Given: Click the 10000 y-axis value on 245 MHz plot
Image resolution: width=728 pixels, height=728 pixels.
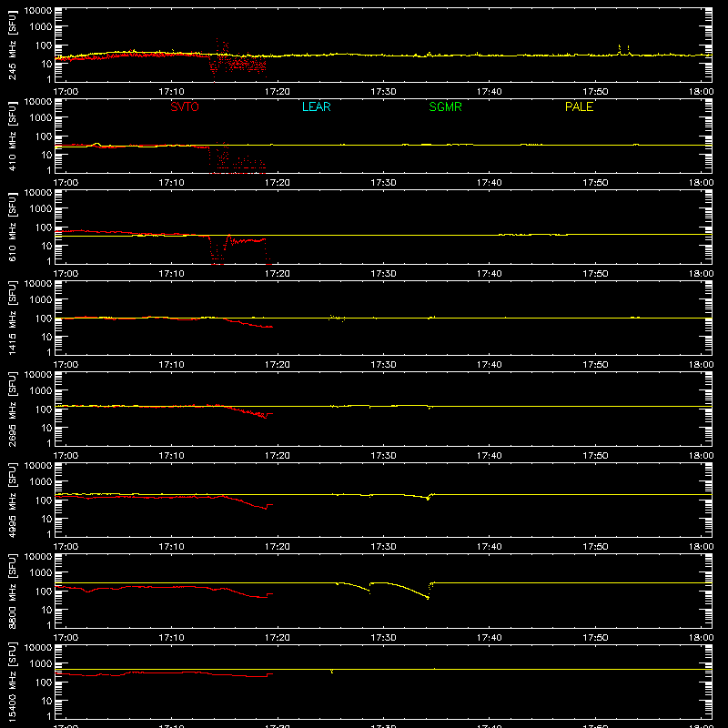Looking at the screenshot, I should [x=38, y=11].
